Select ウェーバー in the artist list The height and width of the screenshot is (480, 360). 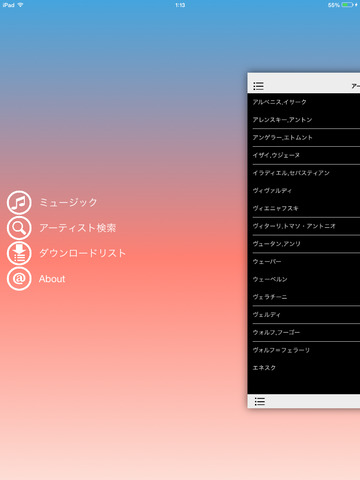pos(304,262)
